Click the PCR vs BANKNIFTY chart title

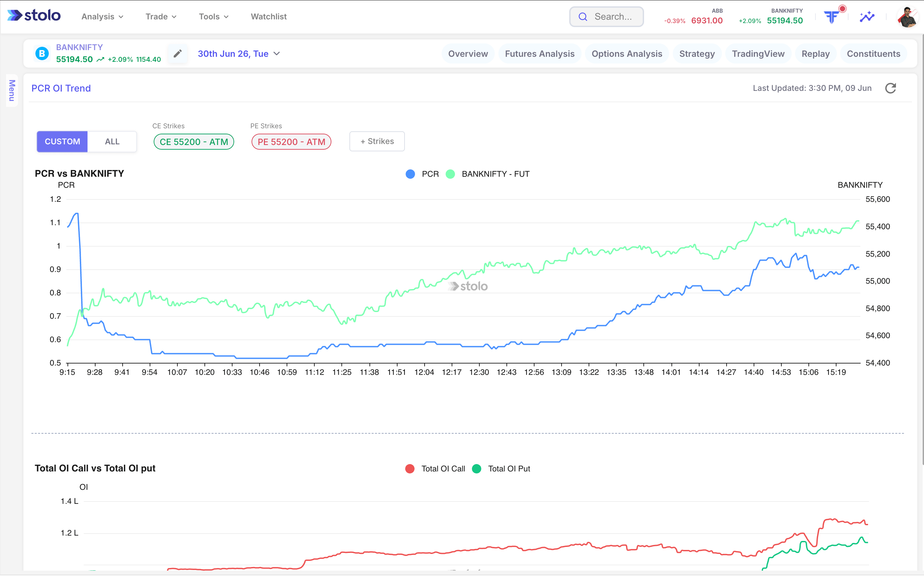coord(80,173)
